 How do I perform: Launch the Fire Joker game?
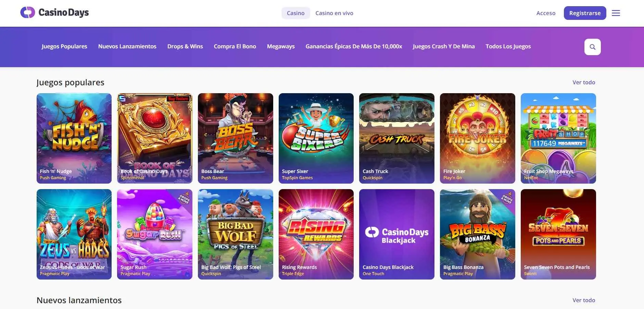pyautogui.click(x=477, y=138)
